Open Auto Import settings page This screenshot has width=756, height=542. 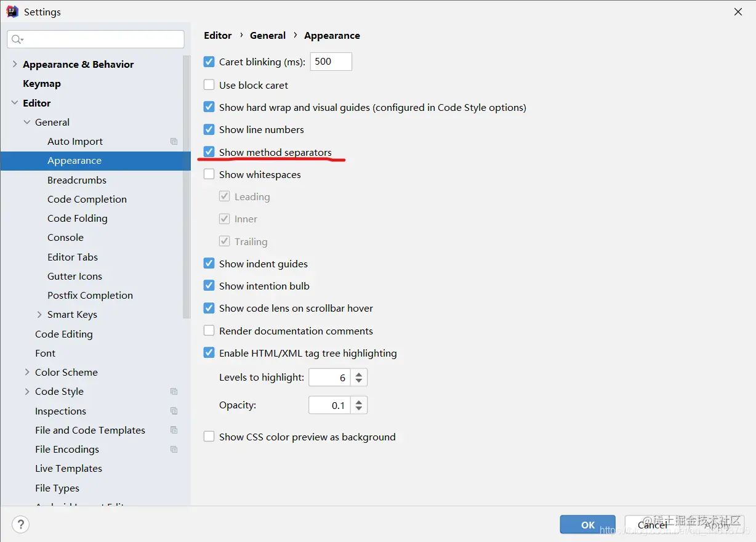75,141
